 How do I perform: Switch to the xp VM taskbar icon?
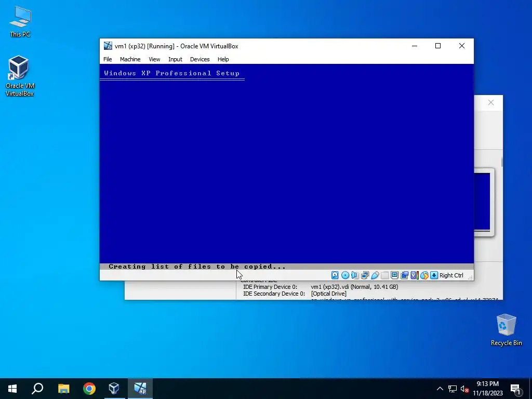coord(140,389)
